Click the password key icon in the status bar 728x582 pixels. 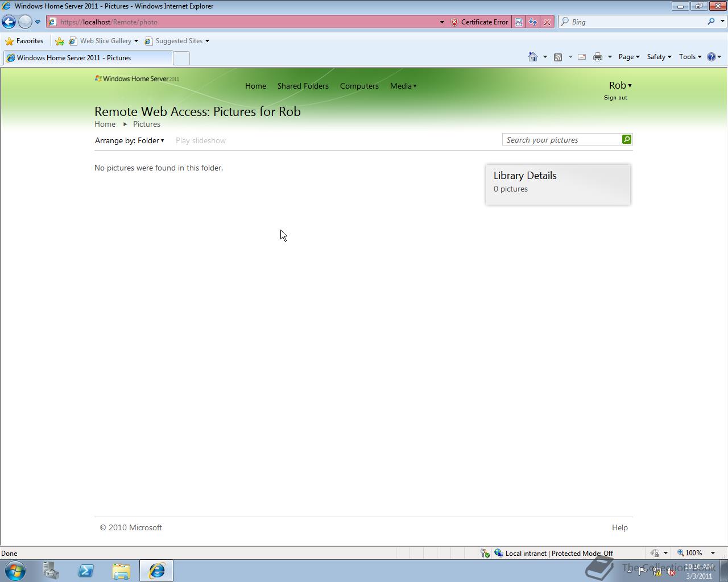(x=485, y=553)
